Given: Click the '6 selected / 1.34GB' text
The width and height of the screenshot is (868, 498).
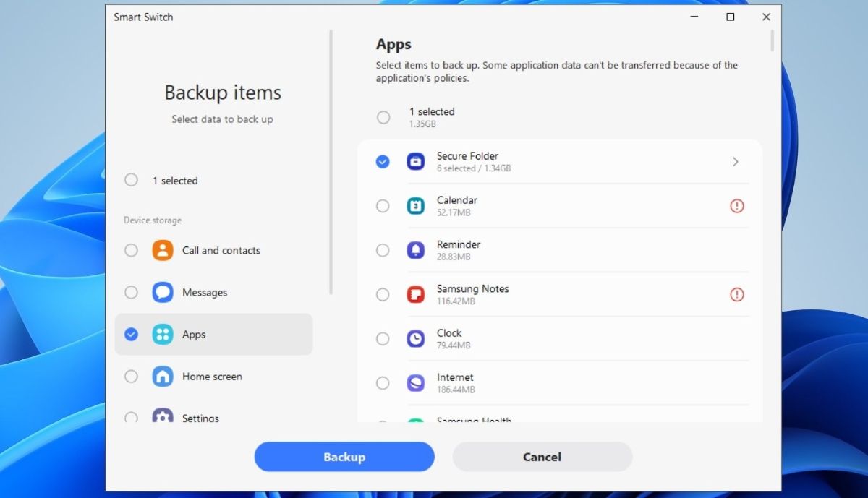Looking at the screenshot, I should coord(474,168).
